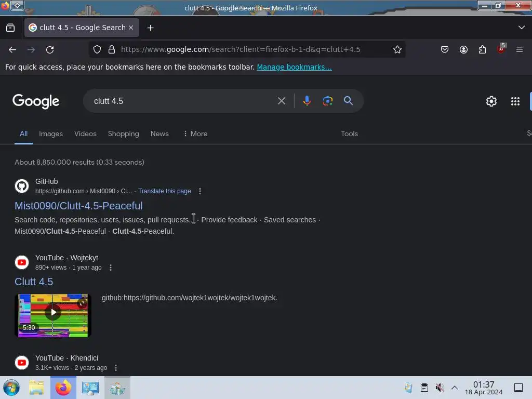This screenshot has height=399, width=532.
Task: Toggle the muted volume tray icon
Action: point(440,388)
